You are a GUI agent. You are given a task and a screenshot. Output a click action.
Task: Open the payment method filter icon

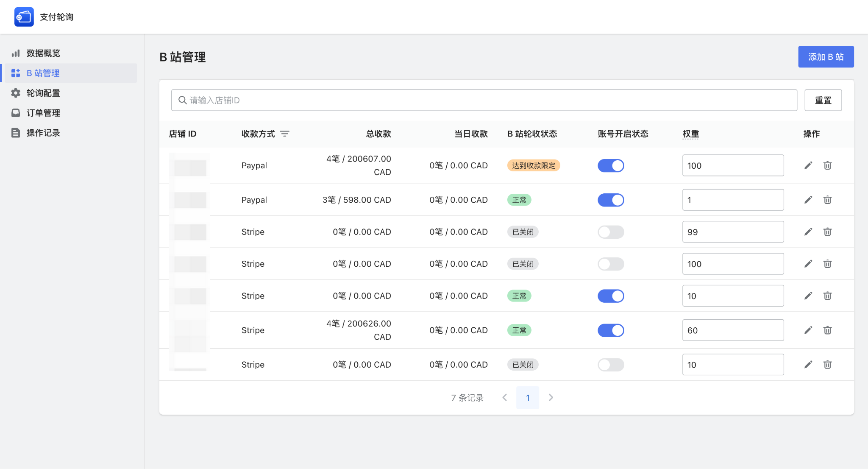pos(285,134)
